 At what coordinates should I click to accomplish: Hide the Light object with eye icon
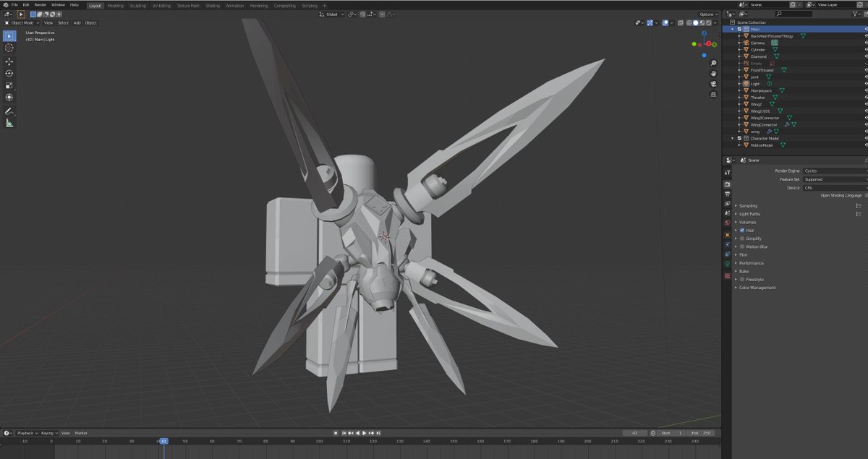pos(866,84)
